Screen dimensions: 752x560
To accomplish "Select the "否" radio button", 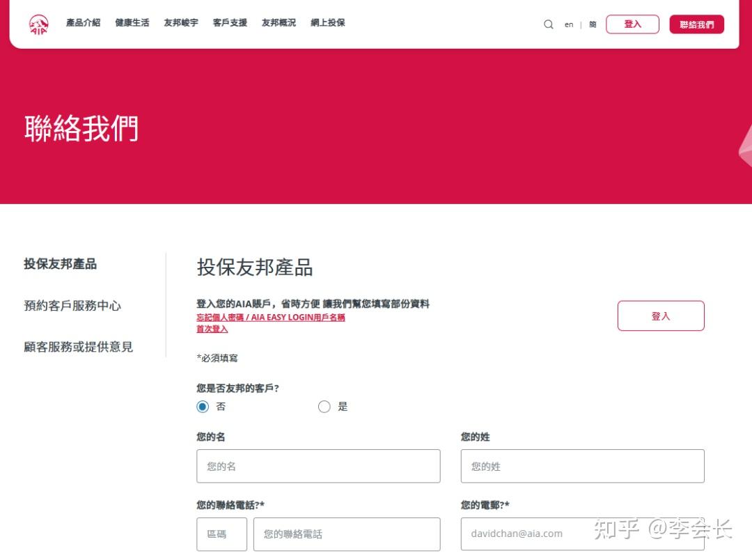I will pyautogui.click(x=202, y=406).
